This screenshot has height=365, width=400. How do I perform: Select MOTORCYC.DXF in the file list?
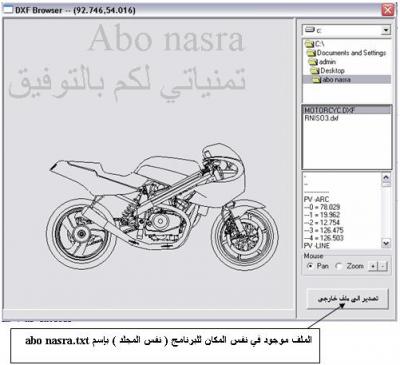[x=347, y=110]
